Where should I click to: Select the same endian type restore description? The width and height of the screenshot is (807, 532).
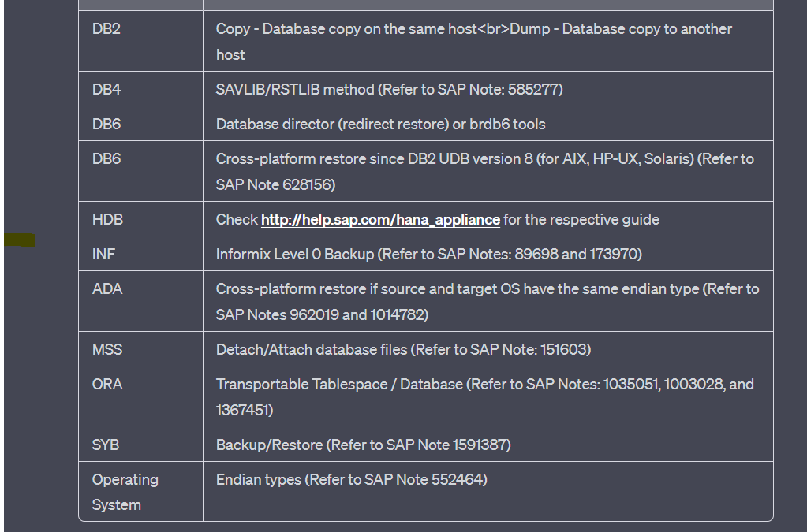point(488,302)
